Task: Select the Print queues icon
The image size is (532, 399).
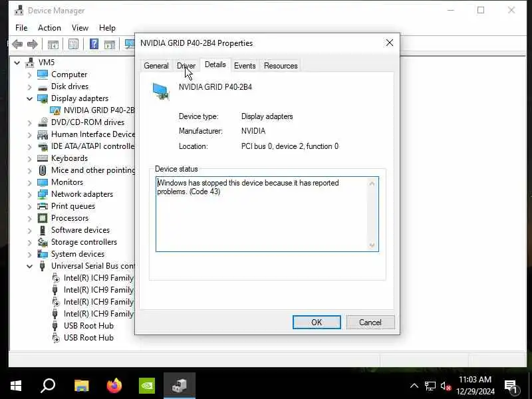Action: pos(43,206)
